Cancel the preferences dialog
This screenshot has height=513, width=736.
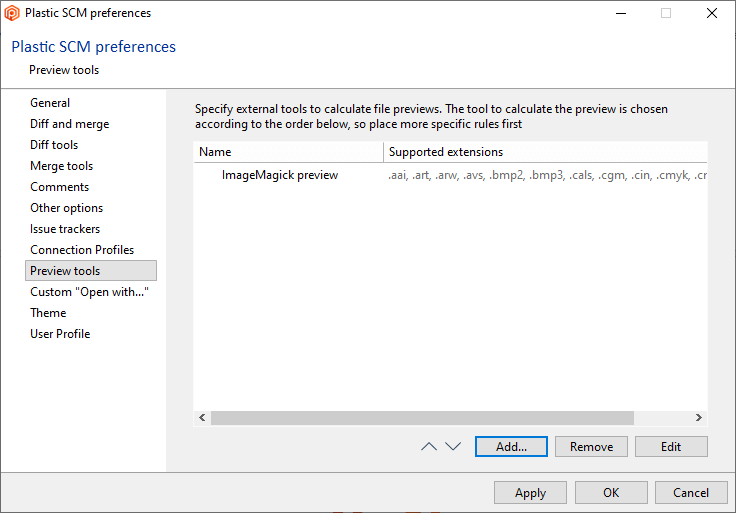click(x=691, y=492)
